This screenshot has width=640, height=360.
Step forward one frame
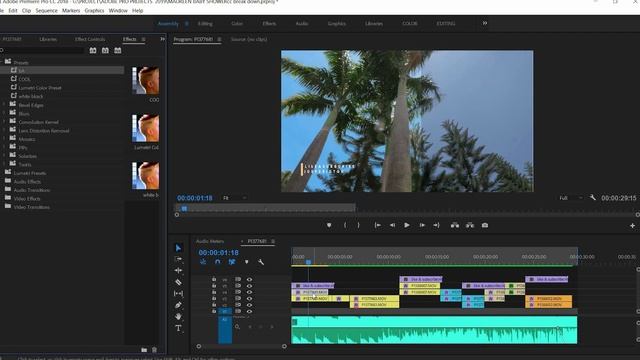click(x=422, y=225)
